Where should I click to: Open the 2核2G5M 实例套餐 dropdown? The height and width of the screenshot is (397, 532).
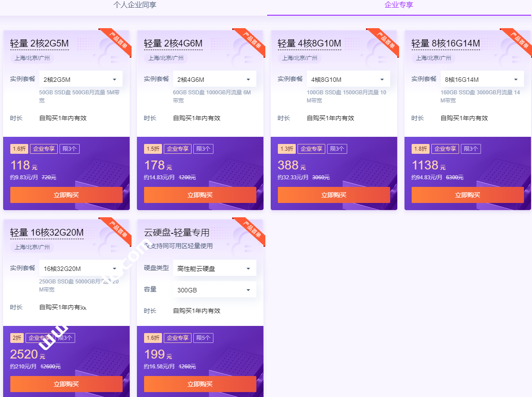81,80
